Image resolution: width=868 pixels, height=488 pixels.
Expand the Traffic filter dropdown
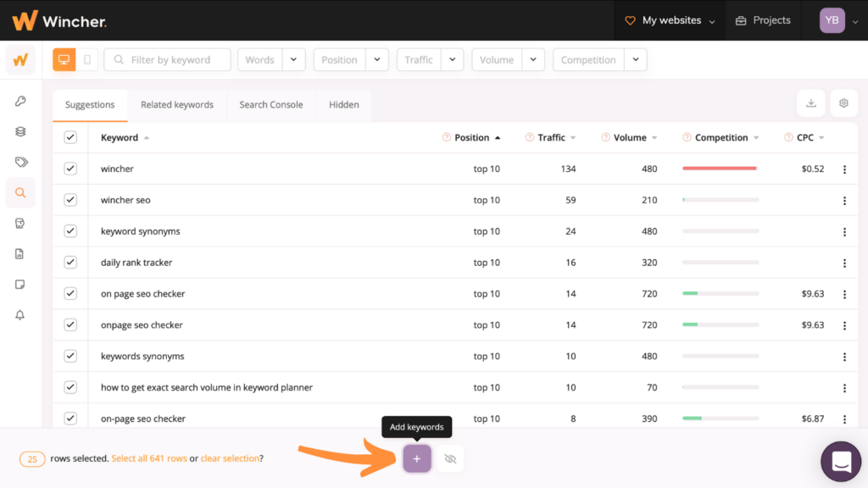453,60
